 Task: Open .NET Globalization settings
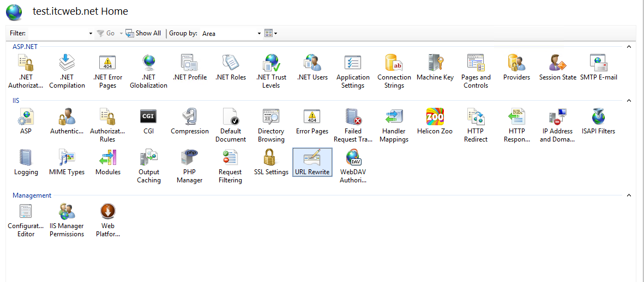tap(149, 72)
